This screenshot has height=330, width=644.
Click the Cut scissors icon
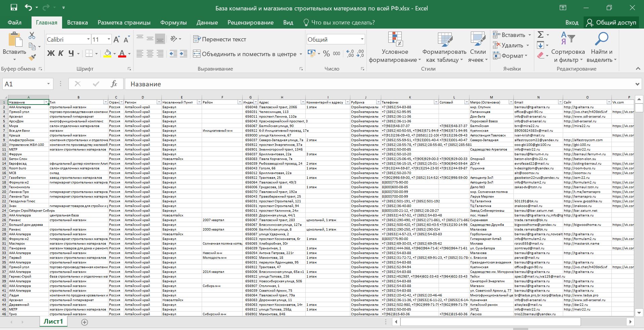[x=32, y=35]
